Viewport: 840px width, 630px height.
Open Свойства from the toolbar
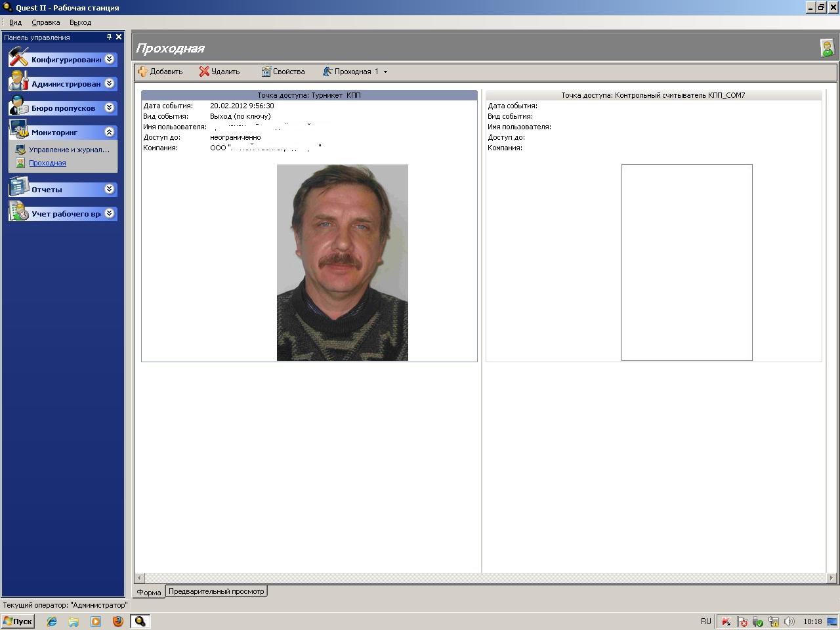[283, 72]
